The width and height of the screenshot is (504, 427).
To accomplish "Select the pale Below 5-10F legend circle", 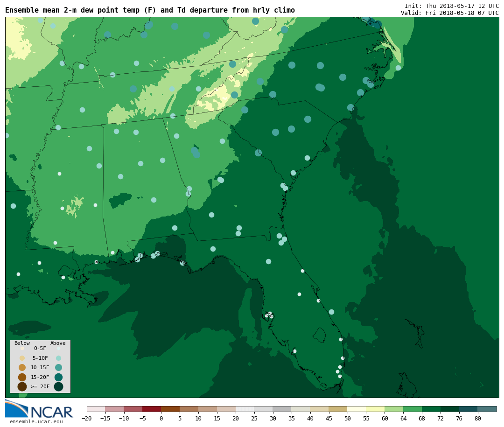I will point(22,358).
